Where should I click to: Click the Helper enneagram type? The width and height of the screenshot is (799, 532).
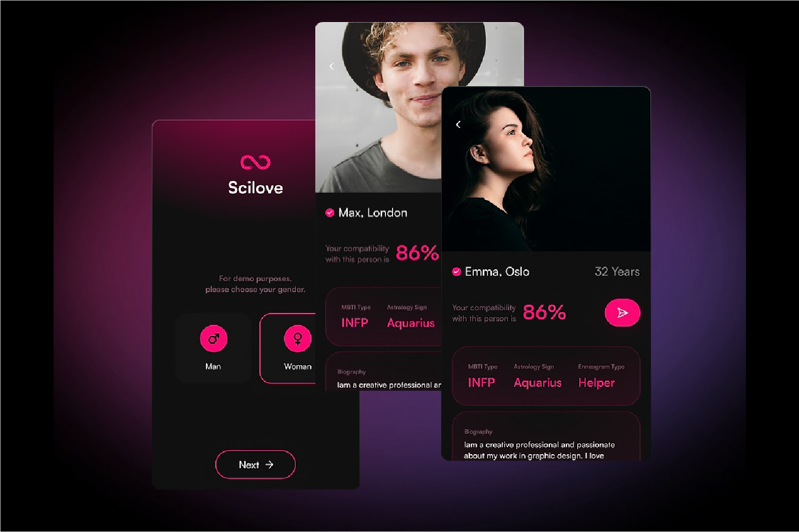click(x=596, y=382)
